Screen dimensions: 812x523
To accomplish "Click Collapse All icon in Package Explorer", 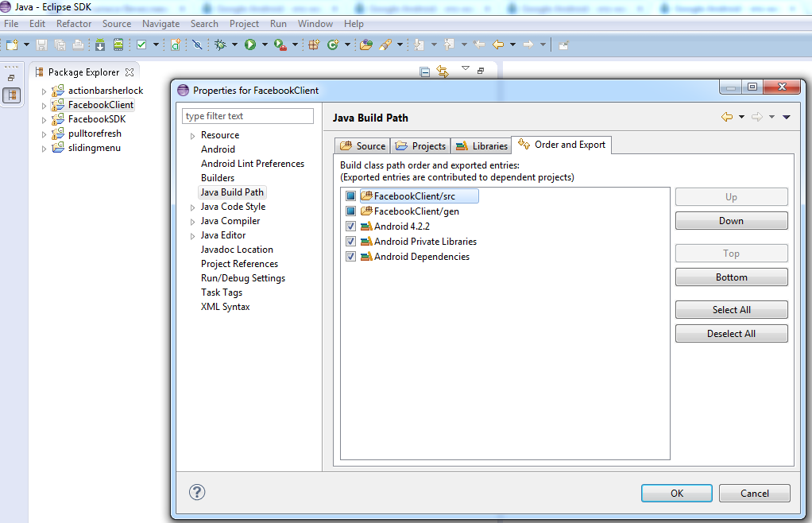I will pos(424,72).
